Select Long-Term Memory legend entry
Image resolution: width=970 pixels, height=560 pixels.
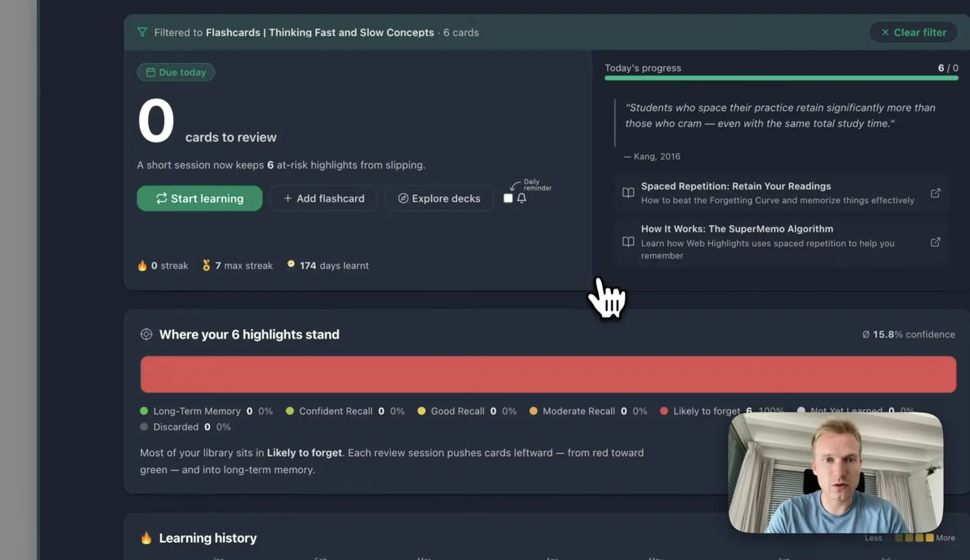[x=206, y=411]
